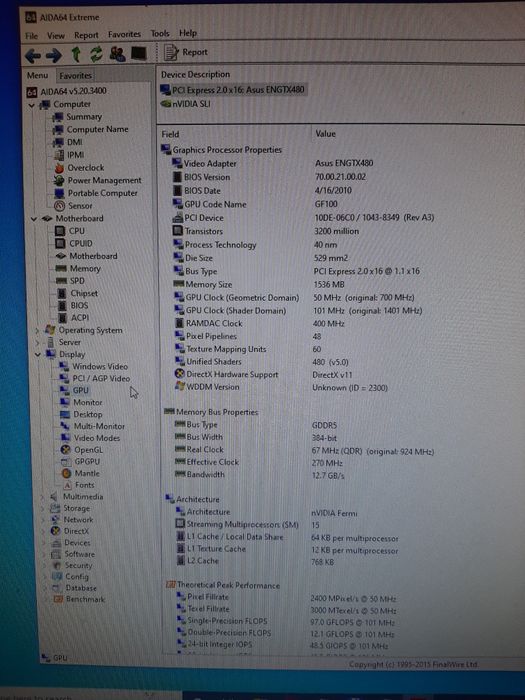
Task: Open the Overclock page
Action: click(x=79, y=168)
